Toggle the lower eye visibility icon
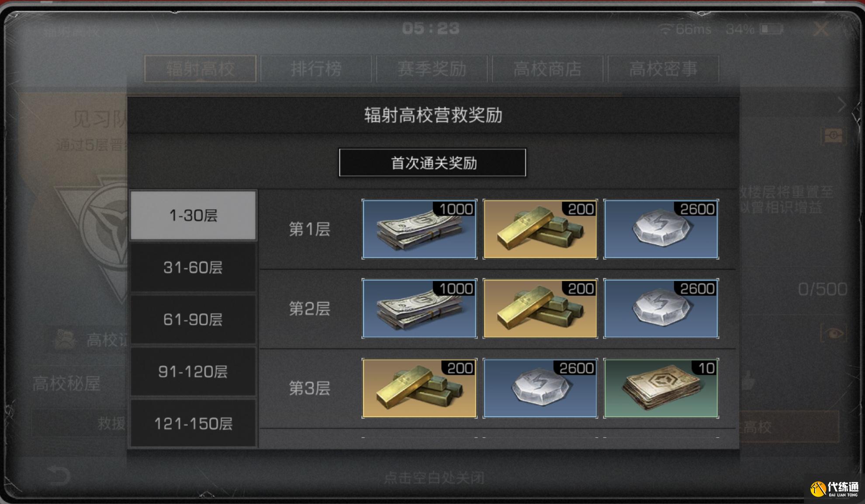Screen dimensions: 865x504 834,334
